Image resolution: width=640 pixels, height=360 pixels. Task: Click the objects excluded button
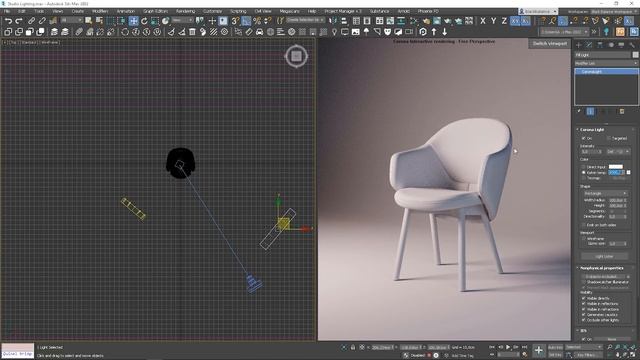[x=604, y=276]
